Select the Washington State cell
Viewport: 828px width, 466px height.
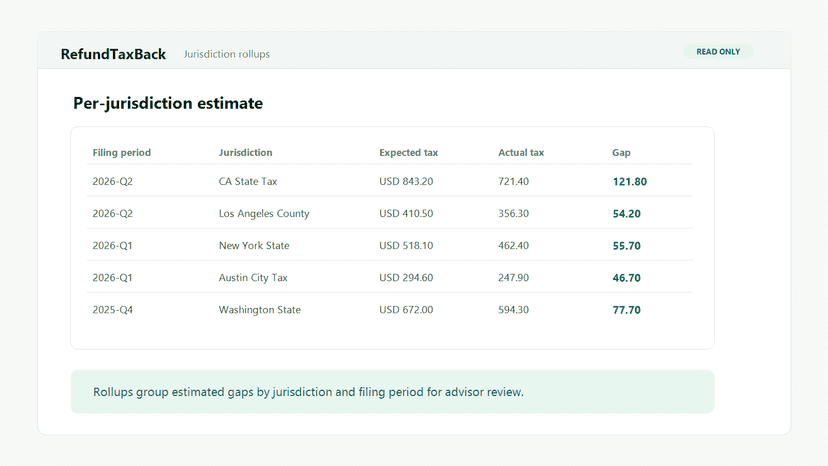(x=260, y=310)
